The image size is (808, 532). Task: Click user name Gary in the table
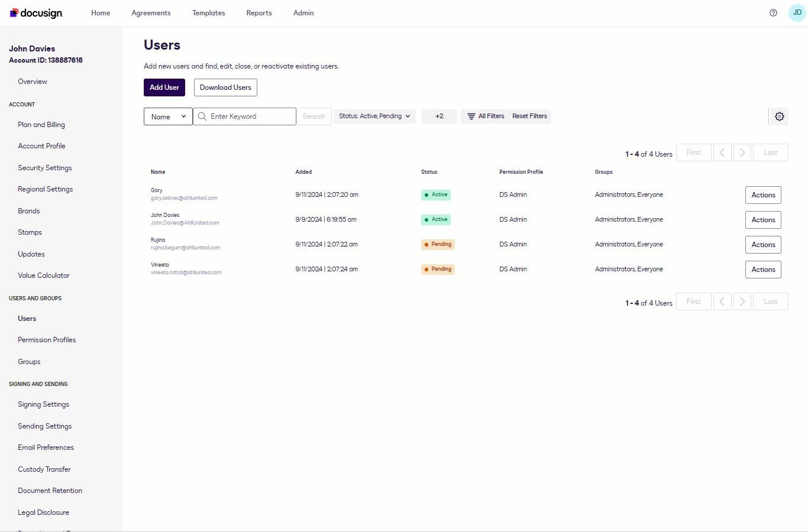[157, 190]
